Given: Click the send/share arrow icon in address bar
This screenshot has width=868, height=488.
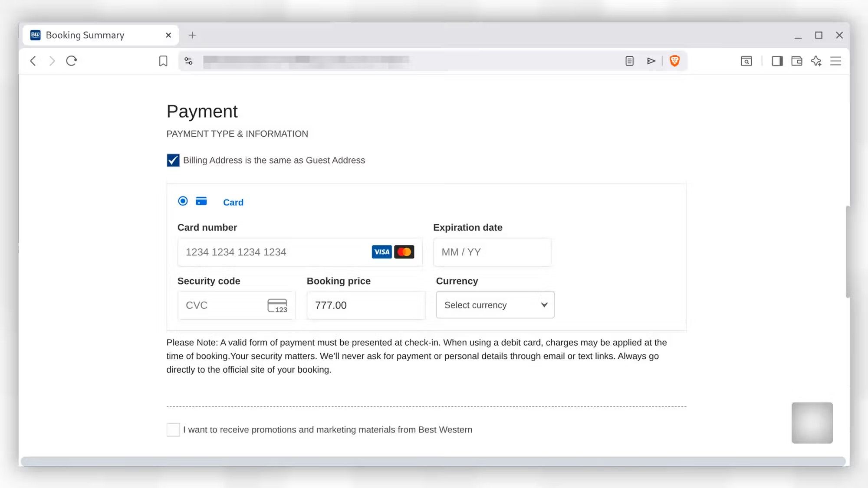Looking at the screenshot, I should coord(651,61).
